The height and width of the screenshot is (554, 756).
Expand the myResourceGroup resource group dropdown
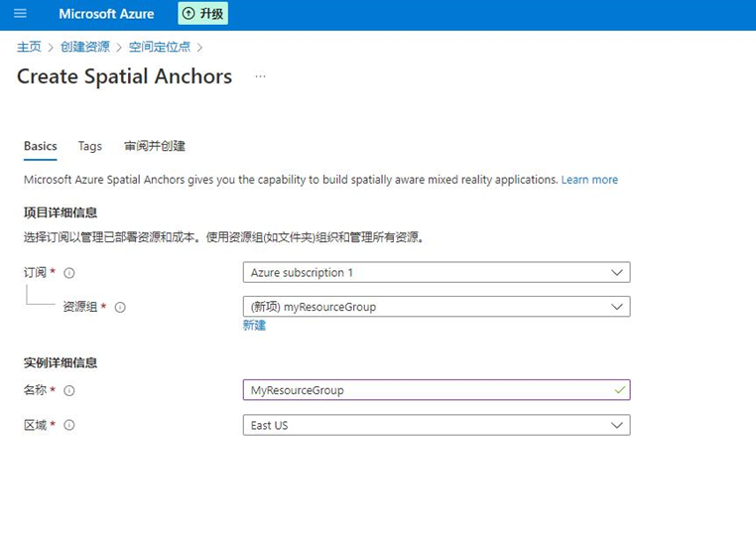click(x=437, y=307)
